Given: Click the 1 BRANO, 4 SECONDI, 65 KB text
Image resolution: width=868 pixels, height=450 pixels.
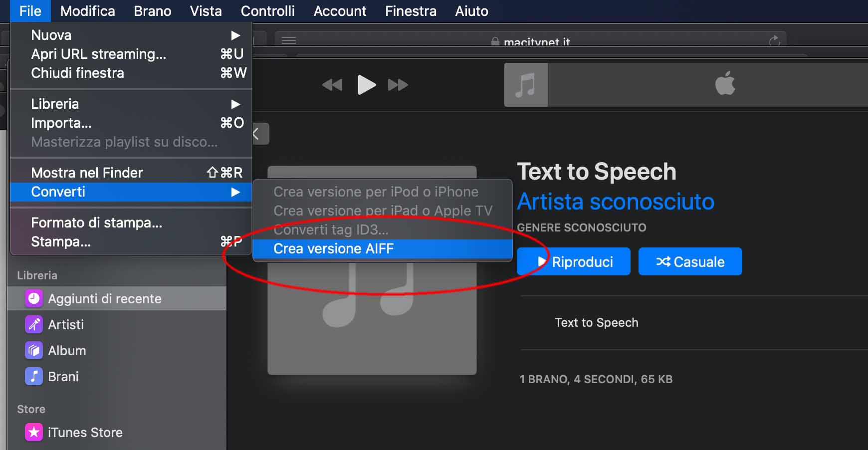Looking at the screenshot, I should click(596, 379).
